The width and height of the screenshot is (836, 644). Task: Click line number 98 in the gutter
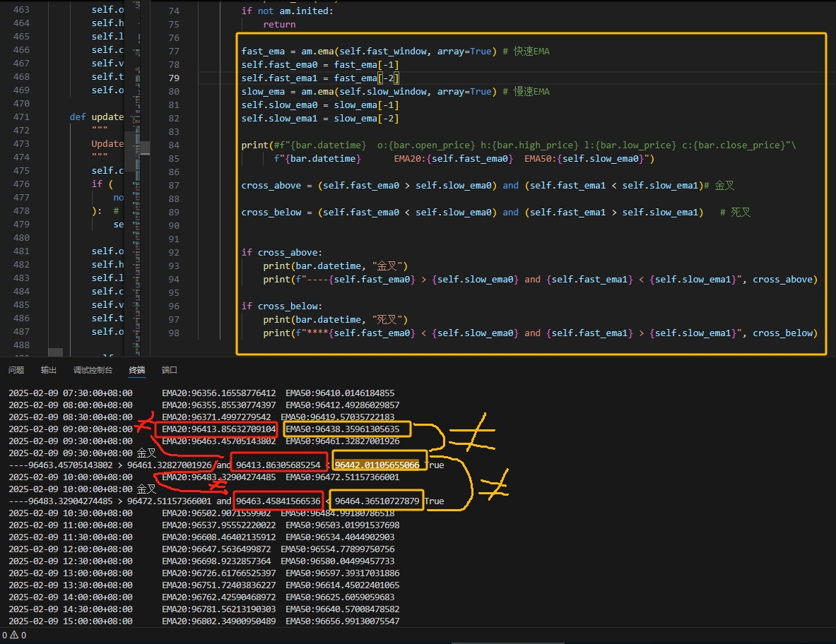[174, 333]
